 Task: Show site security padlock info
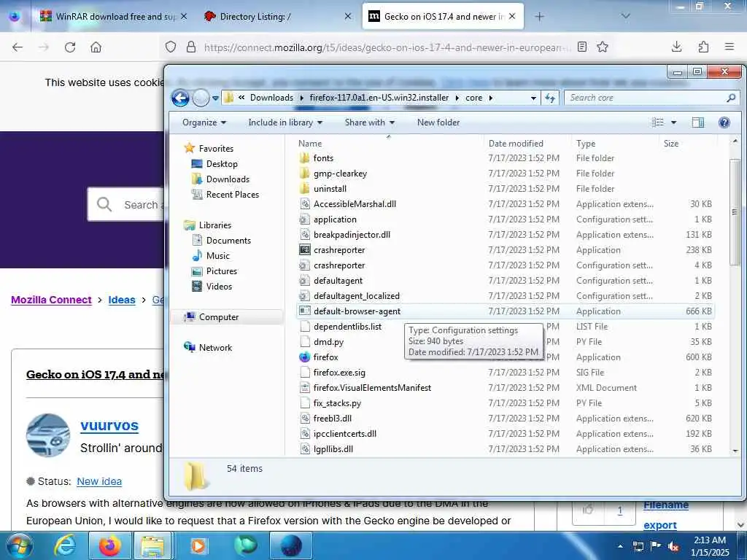pyautogui.click(x=191, y=47)
